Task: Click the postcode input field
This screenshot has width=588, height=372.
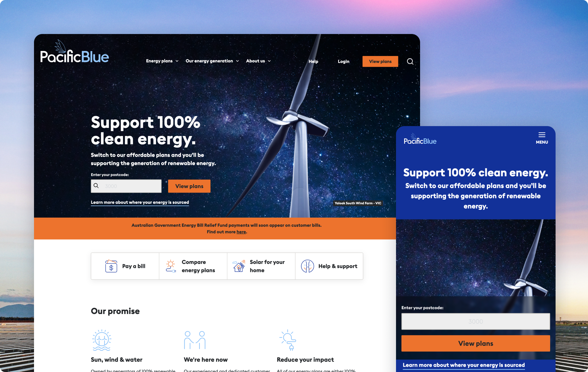Action: [x=126, y=185]
